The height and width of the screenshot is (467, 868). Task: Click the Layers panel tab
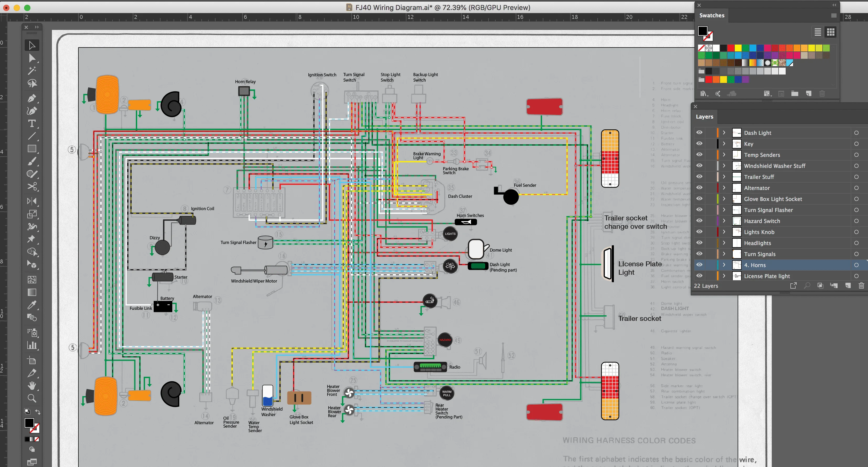click(x=704, y=117)
